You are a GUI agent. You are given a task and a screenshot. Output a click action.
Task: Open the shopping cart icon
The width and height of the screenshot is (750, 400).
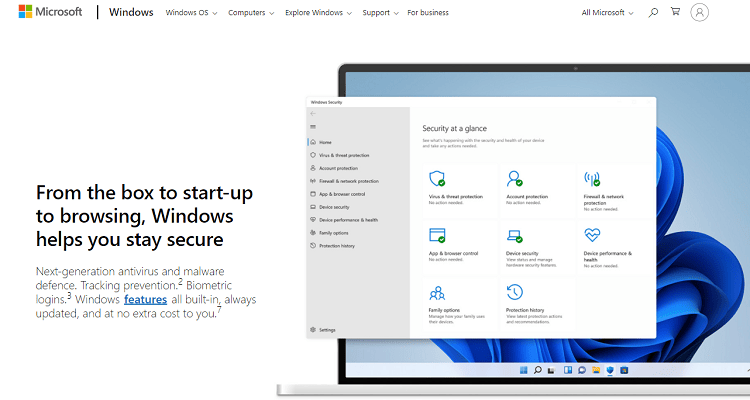[x=675, y=11]
